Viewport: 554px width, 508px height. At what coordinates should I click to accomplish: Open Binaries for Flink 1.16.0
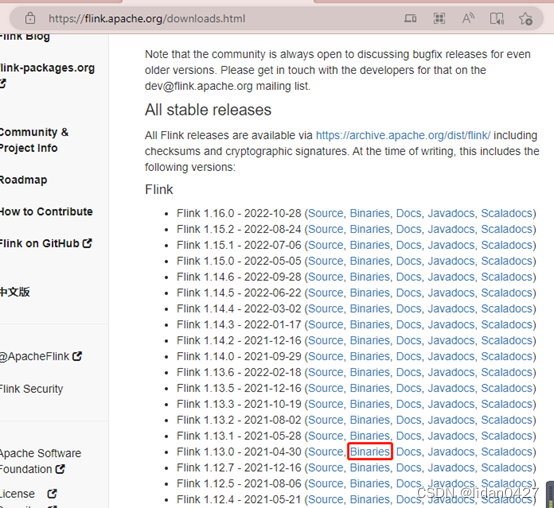click(x=370, y=213)
